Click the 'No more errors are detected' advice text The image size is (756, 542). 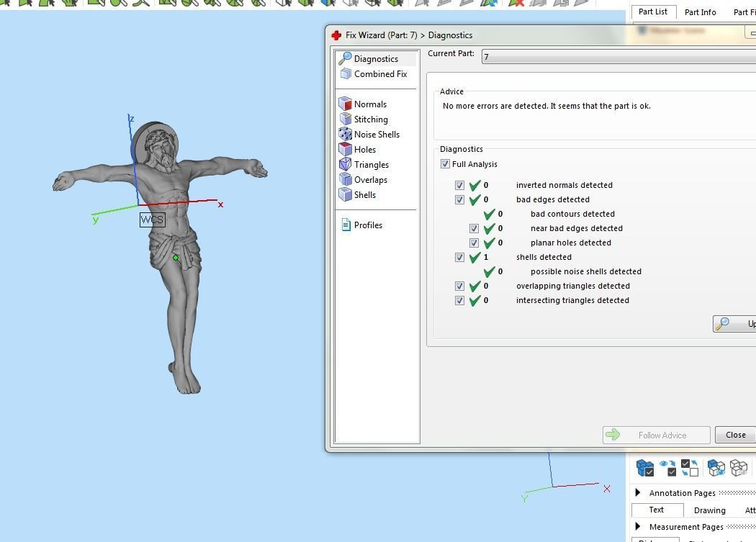click(546, 106)
